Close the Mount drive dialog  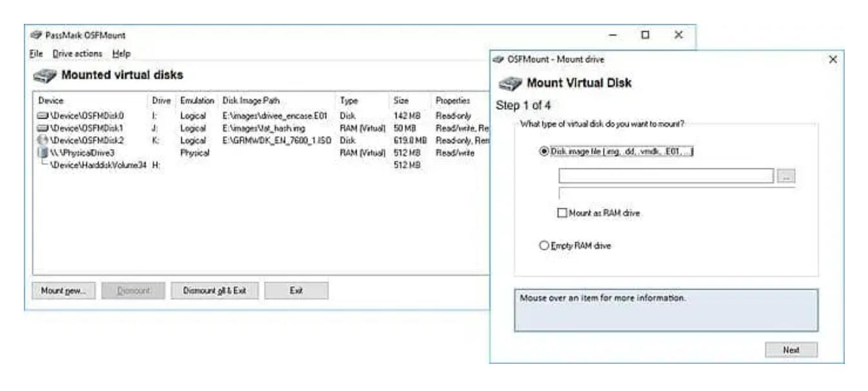click(x=833, y=59)
